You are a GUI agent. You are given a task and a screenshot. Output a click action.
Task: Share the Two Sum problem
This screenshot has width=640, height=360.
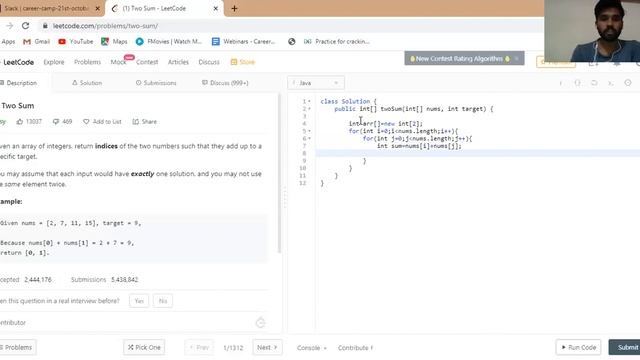144,122
